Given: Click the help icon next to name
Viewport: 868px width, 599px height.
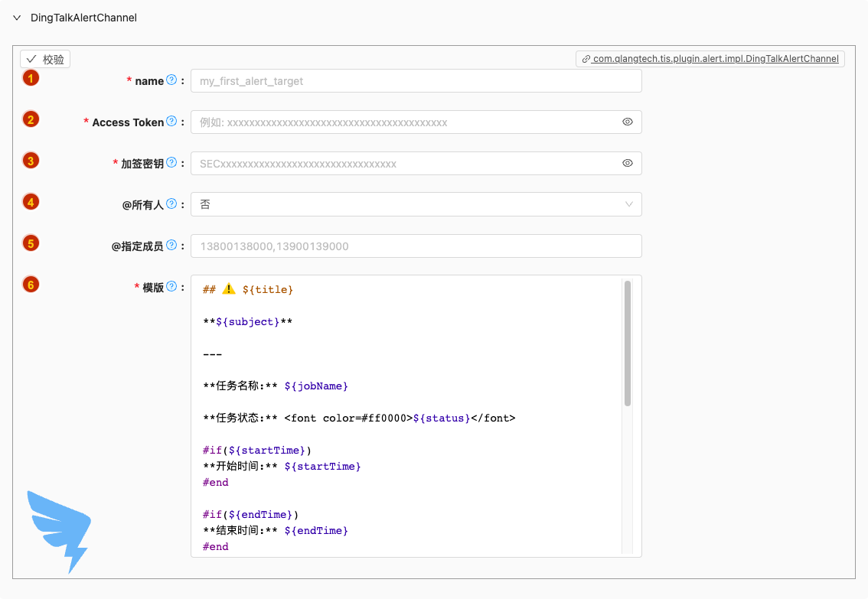Looking at the screenshot, I should tap(171, 80).
